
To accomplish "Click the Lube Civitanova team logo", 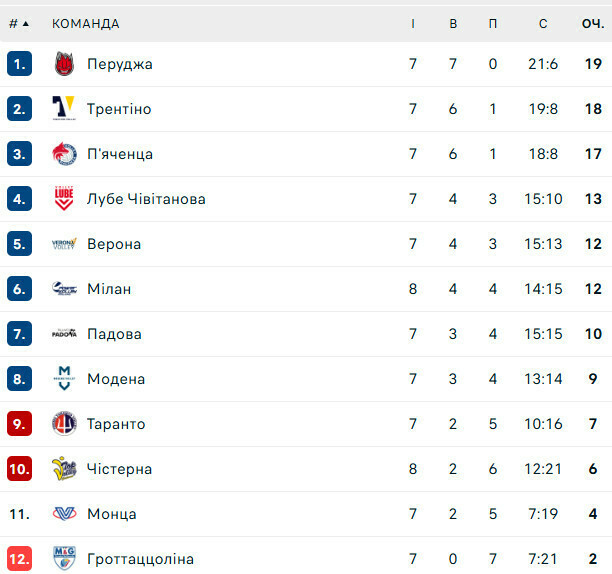I will point(64,199).
